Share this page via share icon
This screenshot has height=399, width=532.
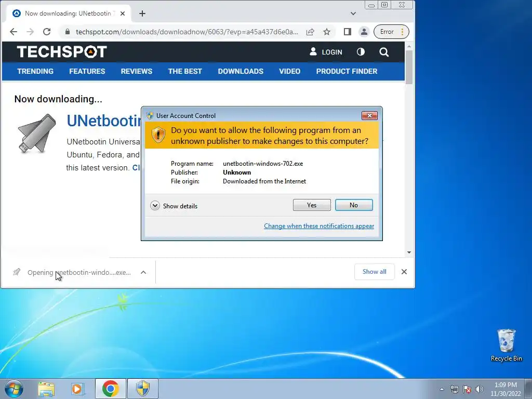point(310,32)
